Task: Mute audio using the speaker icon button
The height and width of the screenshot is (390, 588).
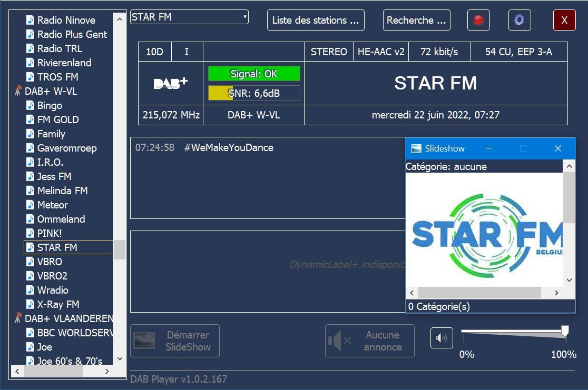Action: point(442,338)
